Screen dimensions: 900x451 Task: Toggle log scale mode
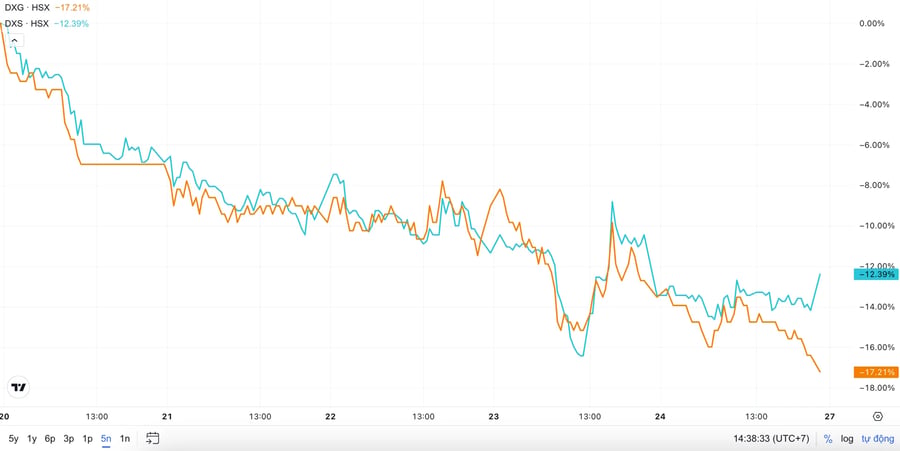click(x=847, y=439)
